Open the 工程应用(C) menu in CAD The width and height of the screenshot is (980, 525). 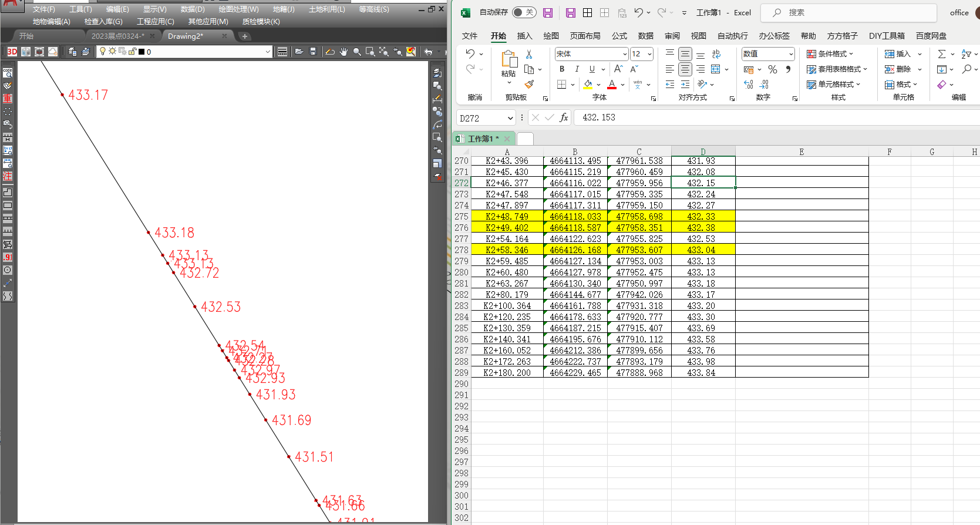156,22
